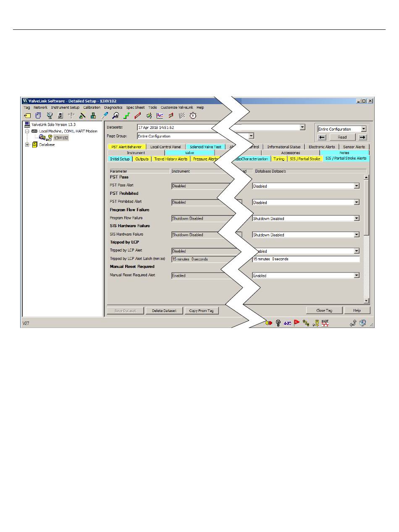Open the Entire Configuration dropdown above Read
Screen dimensions: 399x532
coord(364,129)
